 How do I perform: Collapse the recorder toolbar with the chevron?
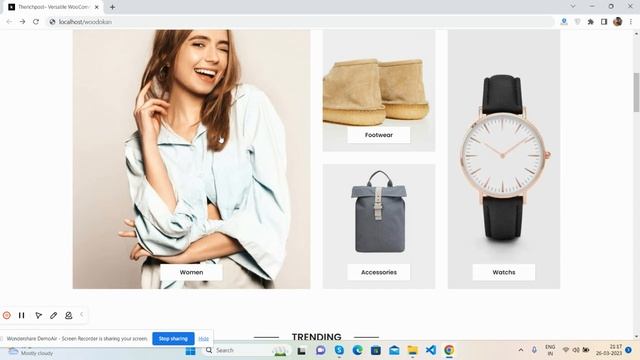[x=82, y=314]
